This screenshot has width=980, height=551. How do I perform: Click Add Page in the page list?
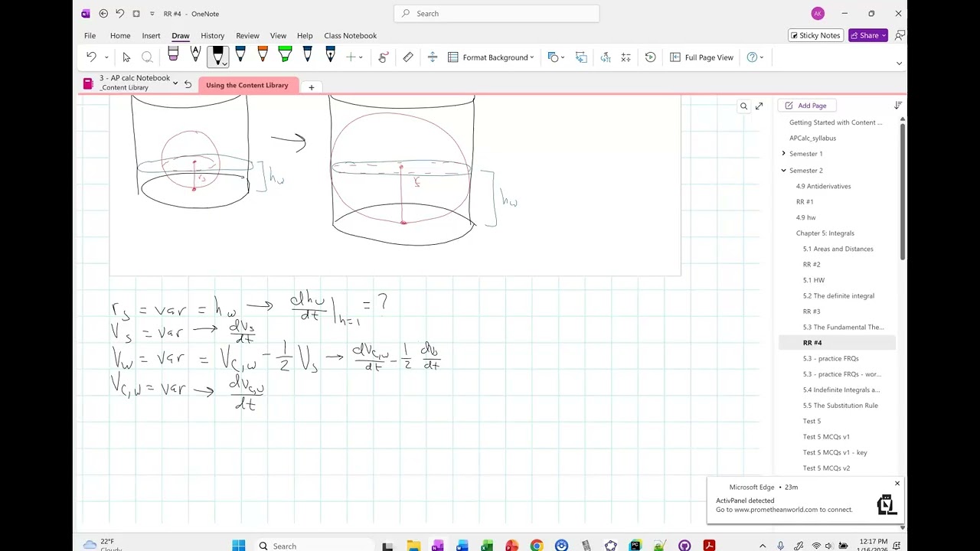(806, 106)
